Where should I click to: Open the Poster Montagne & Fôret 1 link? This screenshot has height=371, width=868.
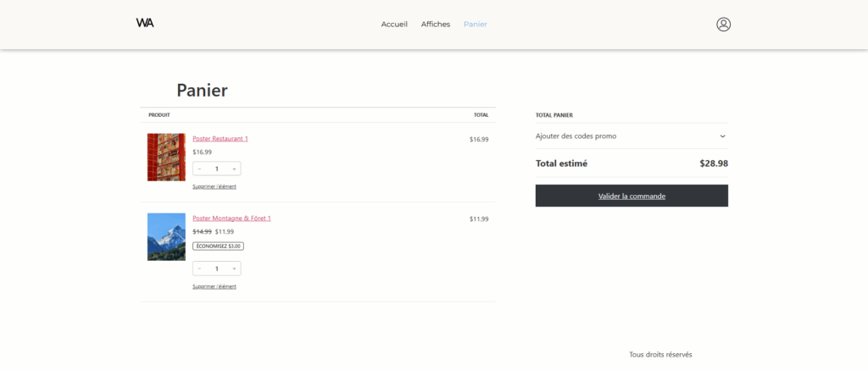tap(231, 219)
